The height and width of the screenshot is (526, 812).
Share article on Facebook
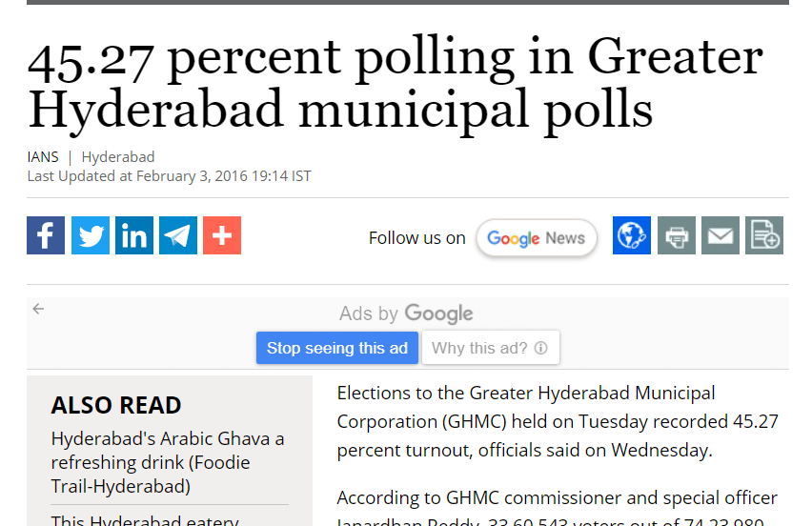pos(46,235)
